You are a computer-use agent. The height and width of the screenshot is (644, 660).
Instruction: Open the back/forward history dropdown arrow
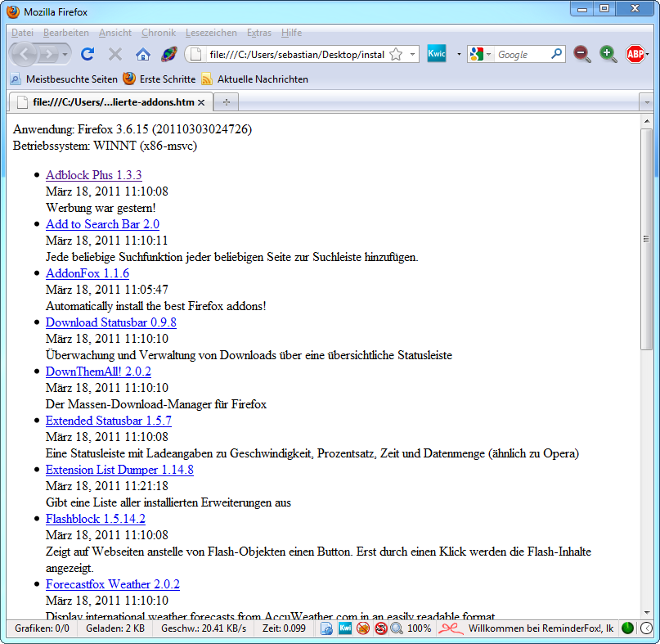(65, 54)
